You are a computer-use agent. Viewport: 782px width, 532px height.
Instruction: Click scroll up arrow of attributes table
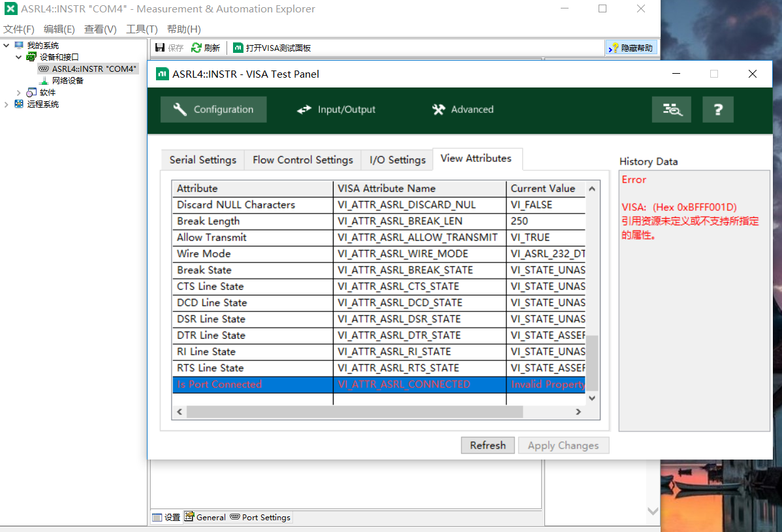point(592,189)
